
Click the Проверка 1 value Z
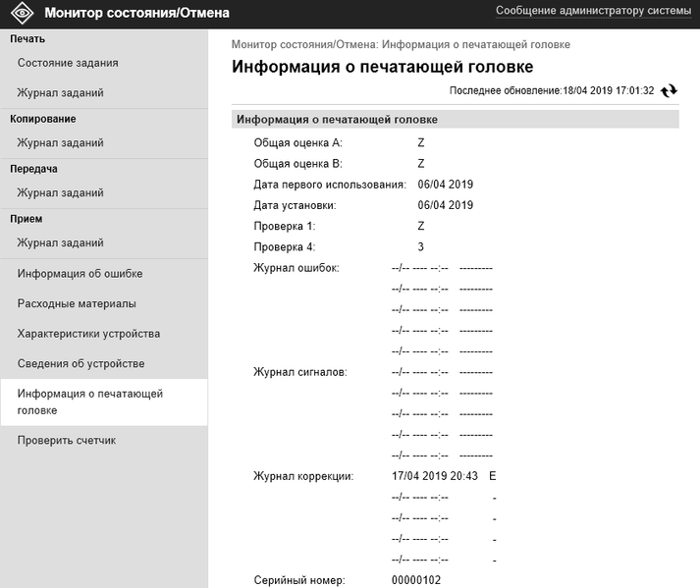[420, 226]
